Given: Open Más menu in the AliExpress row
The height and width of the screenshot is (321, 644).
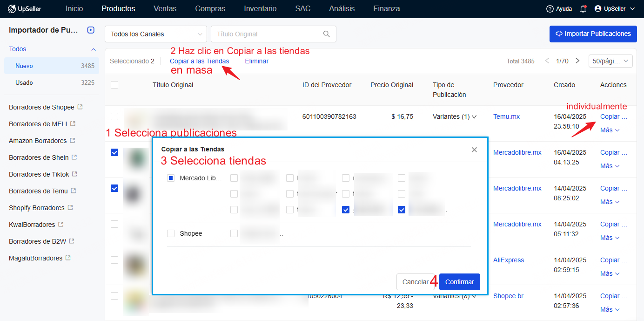Looking at the screenshot, I should tap(610, 273).
